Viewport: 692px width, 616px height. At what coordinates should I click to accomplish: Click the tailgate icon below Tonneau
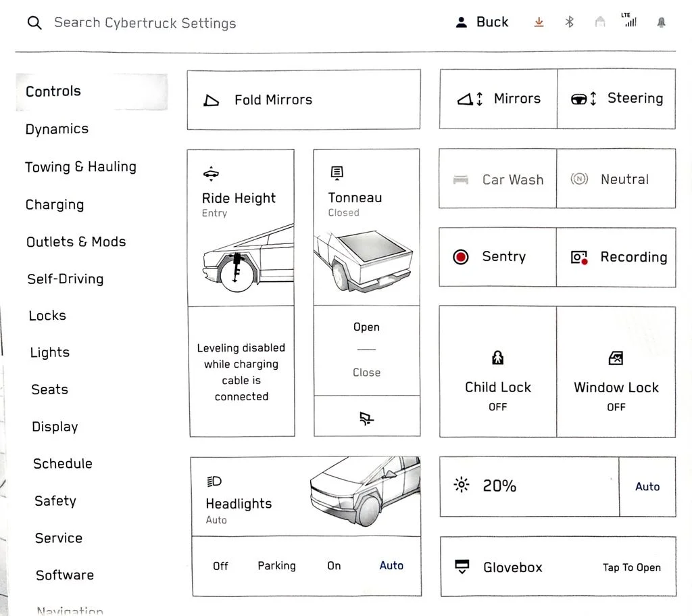click(366, 418)
